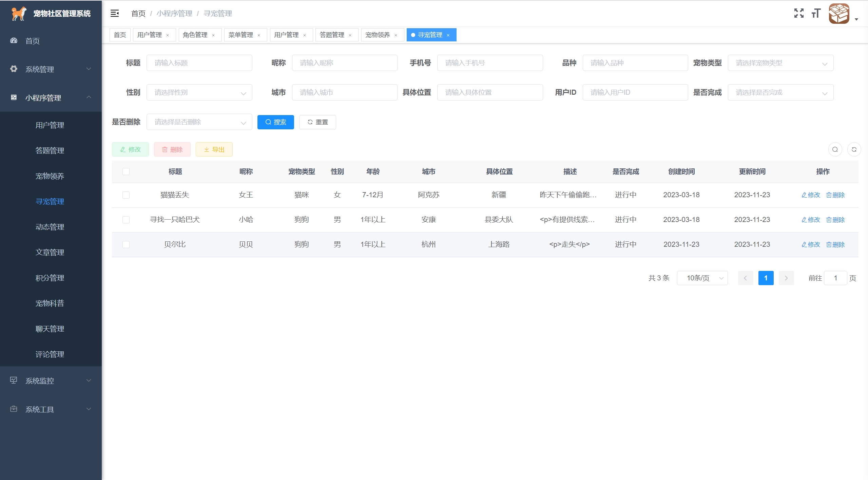Click the 手机号 input field
Viewport: 868px width, 480px height.
tap(489, 63)
